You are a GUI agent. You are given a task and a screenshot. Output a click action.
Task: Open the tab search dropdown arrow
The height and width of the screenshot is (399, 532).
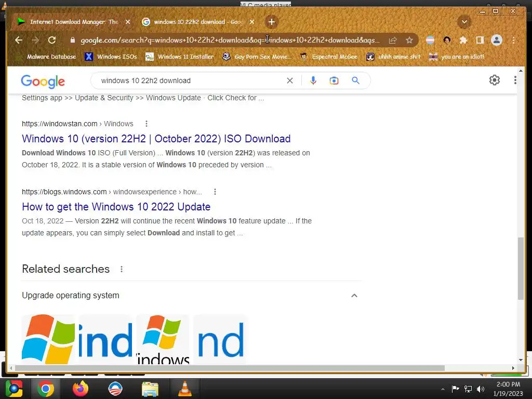464,22
